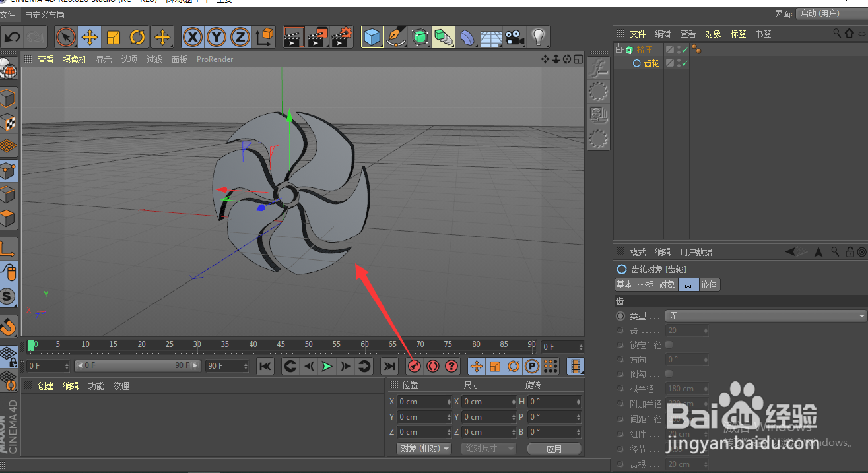Play animation forwards
868x473 pixels.
pyautogui.click(x=327, y=366)
